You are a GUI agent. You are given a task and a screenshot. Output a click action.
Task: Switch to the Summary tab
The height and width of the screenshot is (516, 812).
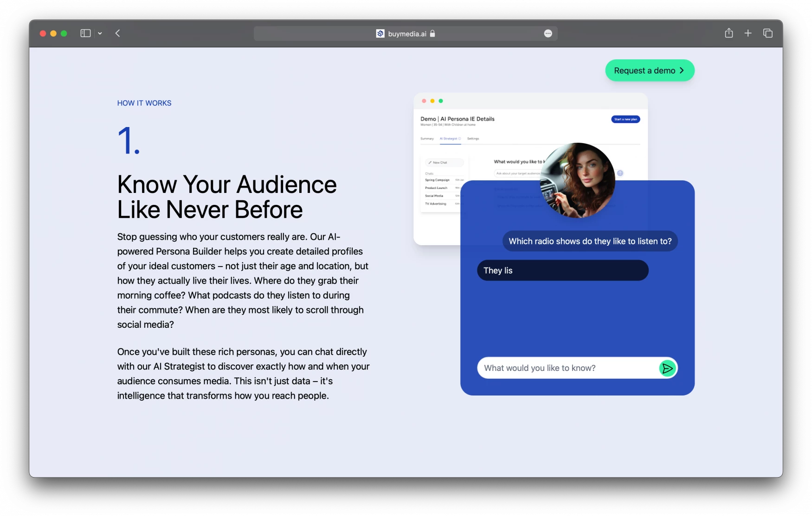[427, 139]
